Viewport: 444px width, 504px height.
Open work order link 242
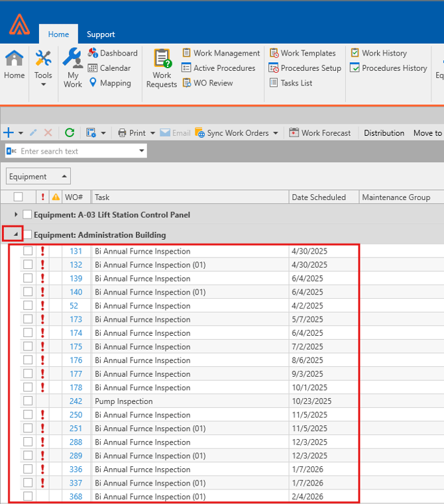coord(76,401)
